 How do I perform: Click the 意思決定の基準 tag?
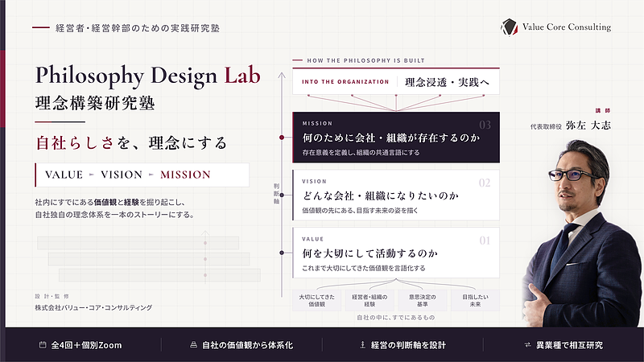[x=422, y=300]
